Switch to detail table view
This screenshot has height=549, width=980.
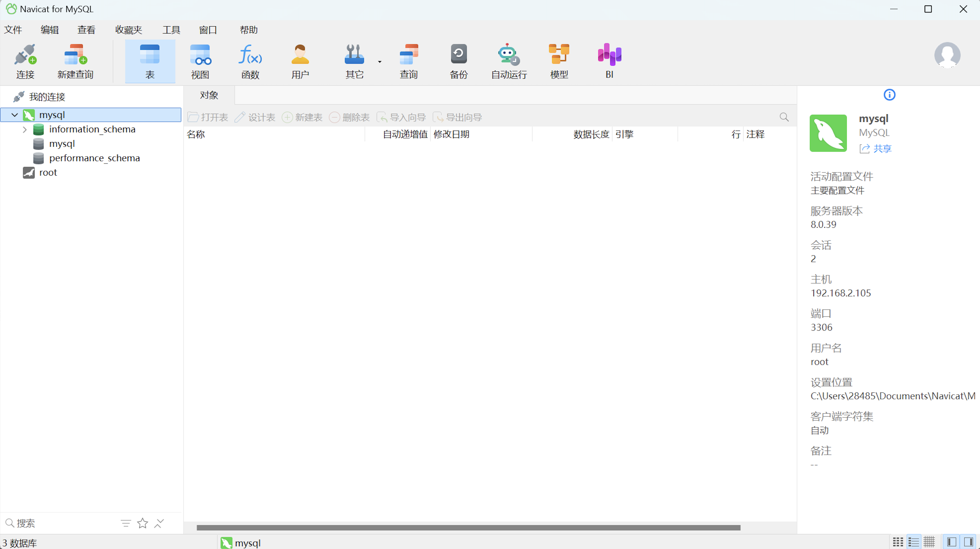point(929,542)
